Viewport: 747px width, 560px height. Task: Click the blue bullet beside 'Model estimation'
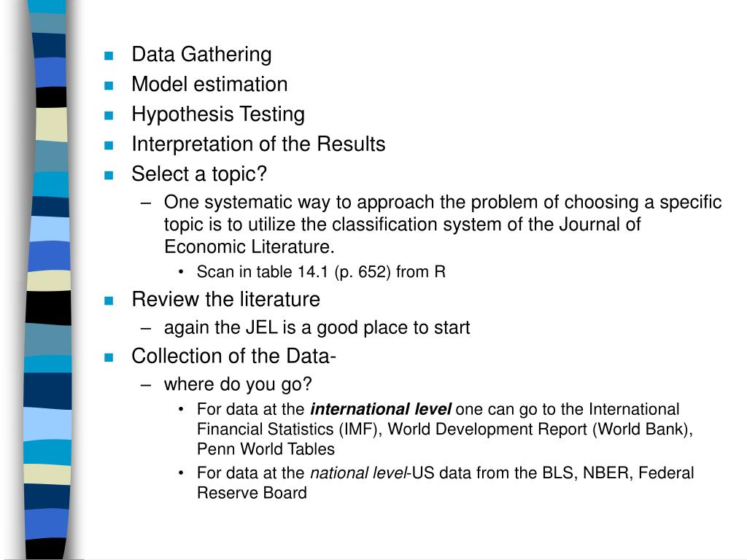[109, 86]
